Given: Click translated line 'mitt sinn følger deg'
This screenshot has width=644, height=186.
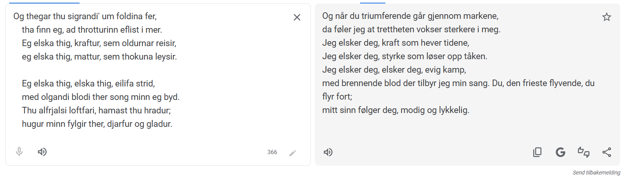Looking at the screenshot, I should click(x=396, y=110).
